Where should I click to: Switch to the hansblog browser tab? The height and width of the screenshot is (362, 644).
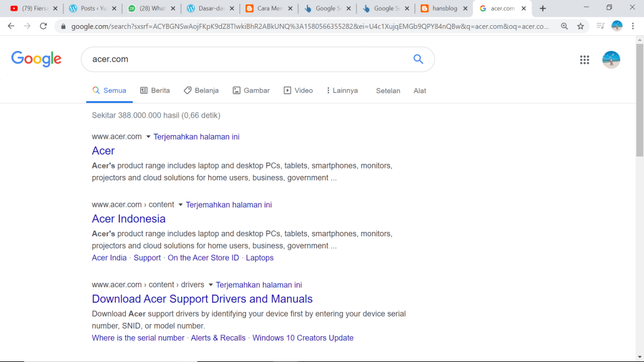point(443,9)
